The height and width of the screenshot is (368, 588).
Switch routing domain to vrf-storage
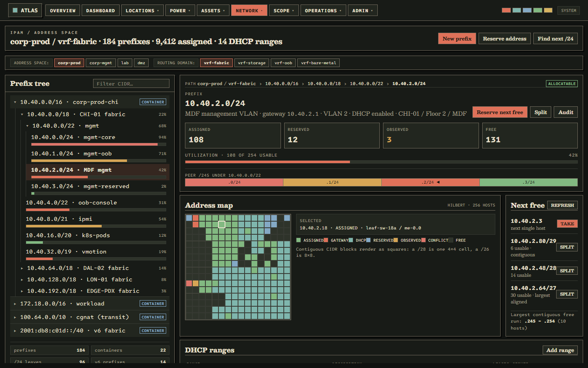(x=252, y=63)
